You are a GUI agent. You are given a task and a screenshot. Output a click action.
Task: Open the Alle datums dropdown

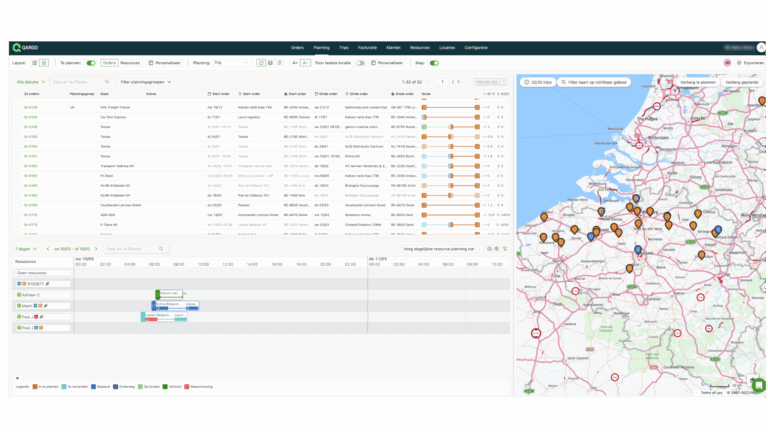[31, 82]
